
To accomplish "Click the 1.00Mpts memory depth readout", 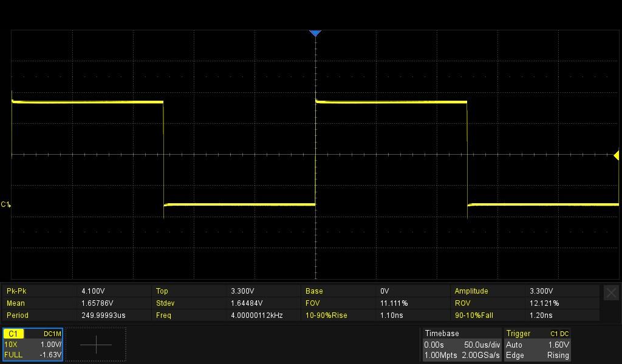I will click(440, 356).
